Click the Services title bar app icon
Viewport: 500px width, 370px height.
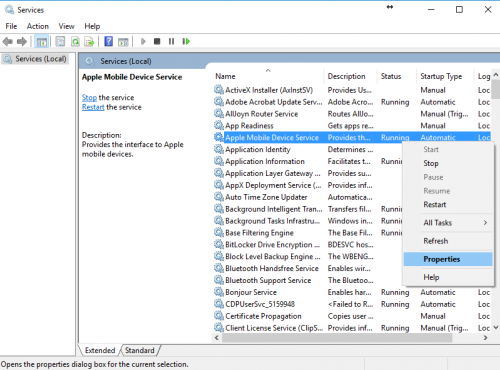click(9, 9)
